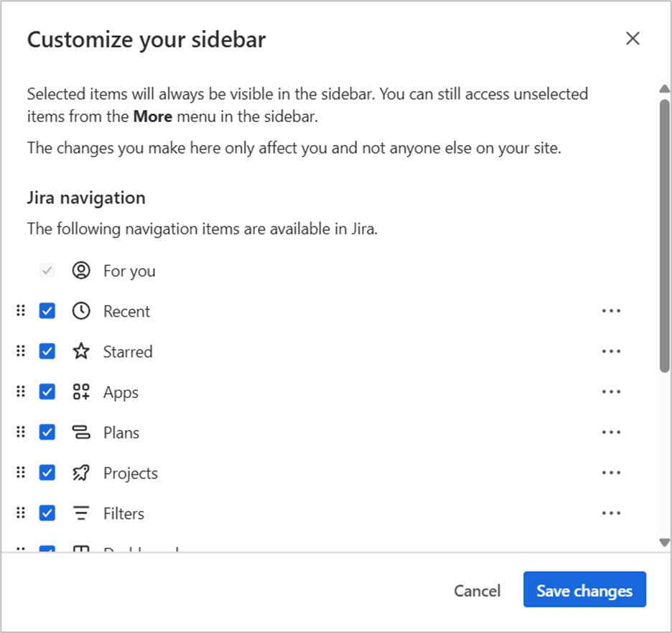Uncheck the Plans checkbox
The image size is (672, 633).
(x=47, y=432)
